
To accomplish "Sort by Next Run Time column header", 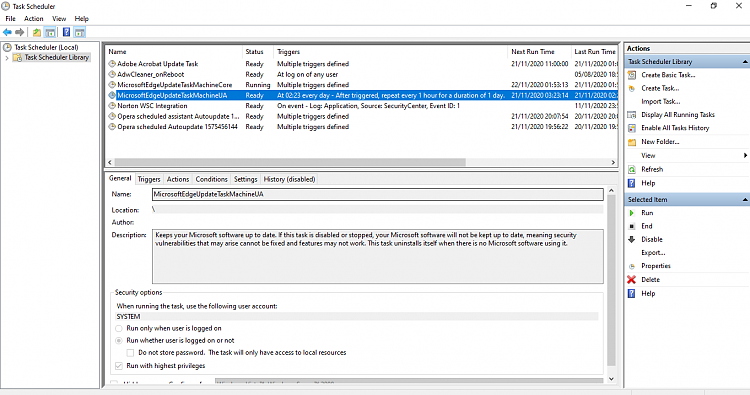I will pyautogui.click(x=539, y=52).
